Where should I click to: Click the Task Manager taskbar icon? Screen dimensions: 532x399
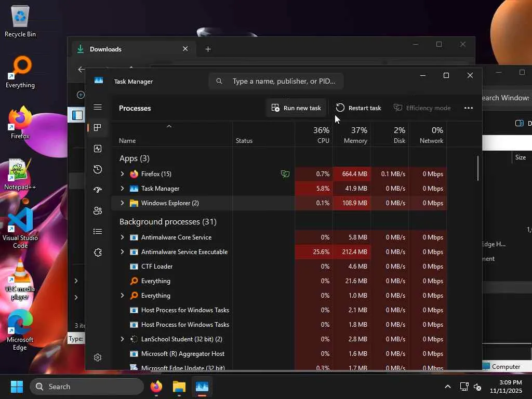click(x=202, y=387)
